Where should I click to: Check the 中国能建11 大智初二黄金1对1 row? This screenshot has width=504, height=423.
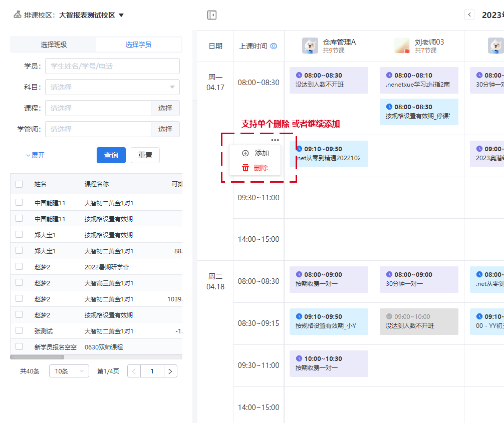coord(19,202)
